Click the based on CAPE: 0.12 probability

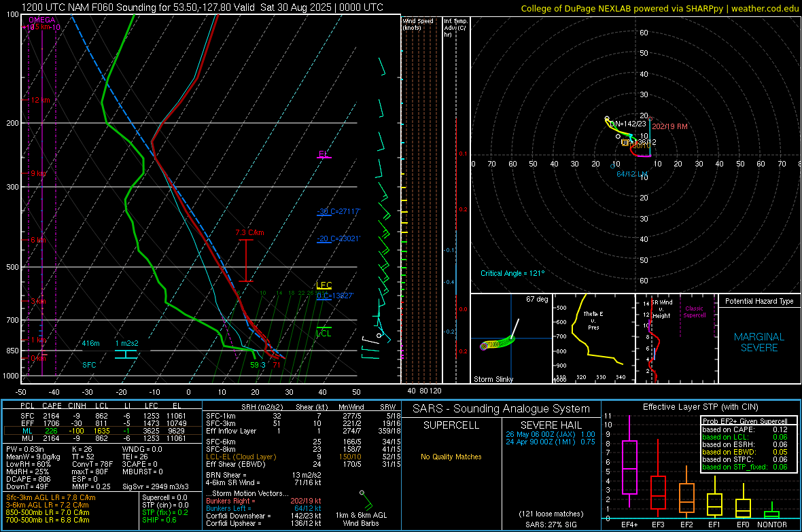[745, 429]
